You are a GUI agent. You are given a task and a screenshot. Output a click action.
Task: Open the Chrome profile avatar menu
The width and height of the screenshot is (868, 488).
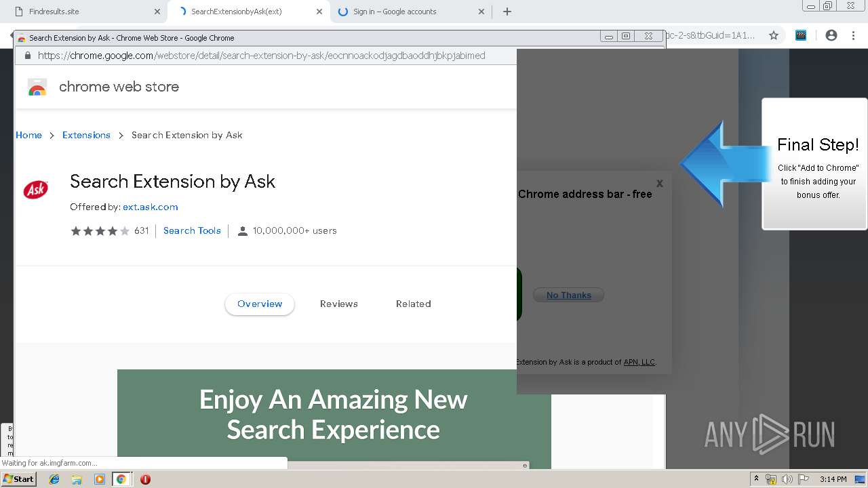[x=831, y=35]
